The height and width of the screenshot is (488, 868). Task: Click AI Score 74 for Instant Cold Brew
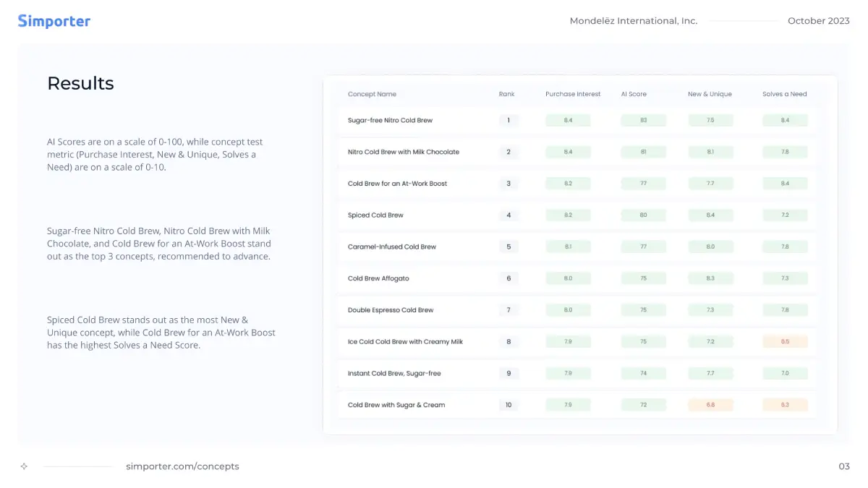click(x=643, y=374)
